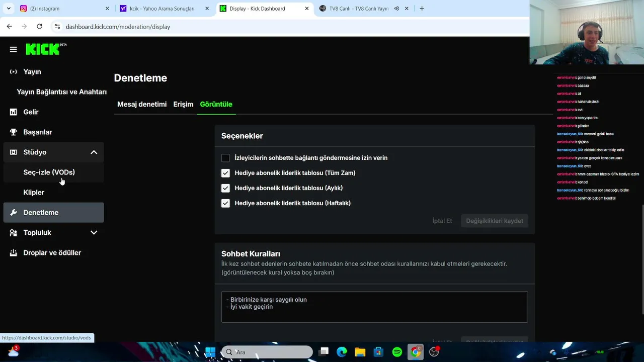Open Klipler under Stüdyo
644x362 pixels.
pyautogui.click(x=34, y=193)
